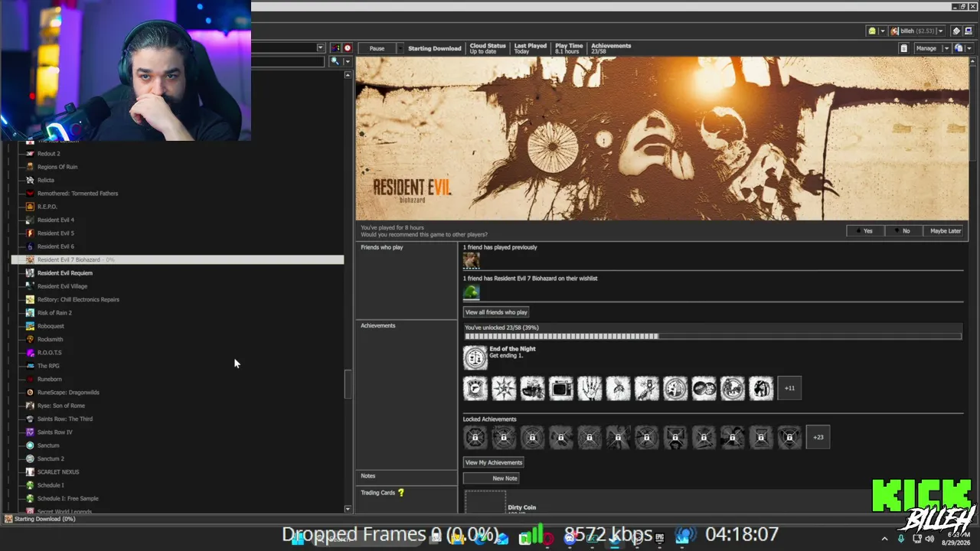Select the Saints Row IV icon
Viewport: 980px width, 551px height.
coord(30,432)
